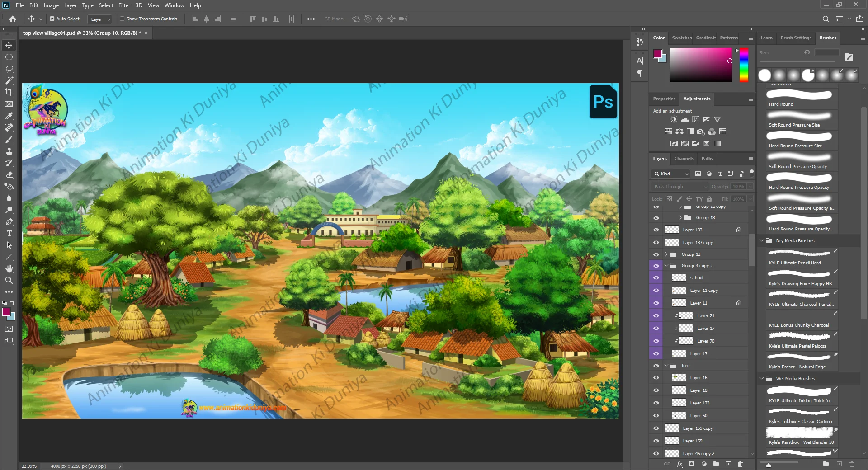Select the Layer 159 copy thumbnail
Image resolution: width=868 pixels, height=470 pixels.
tap(672, 428)
